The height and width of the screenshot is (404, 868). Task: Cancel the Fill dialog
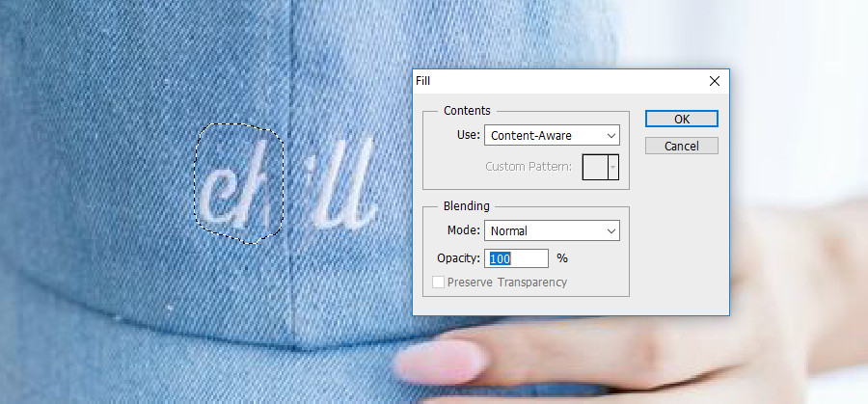click(x=682, y=147)
